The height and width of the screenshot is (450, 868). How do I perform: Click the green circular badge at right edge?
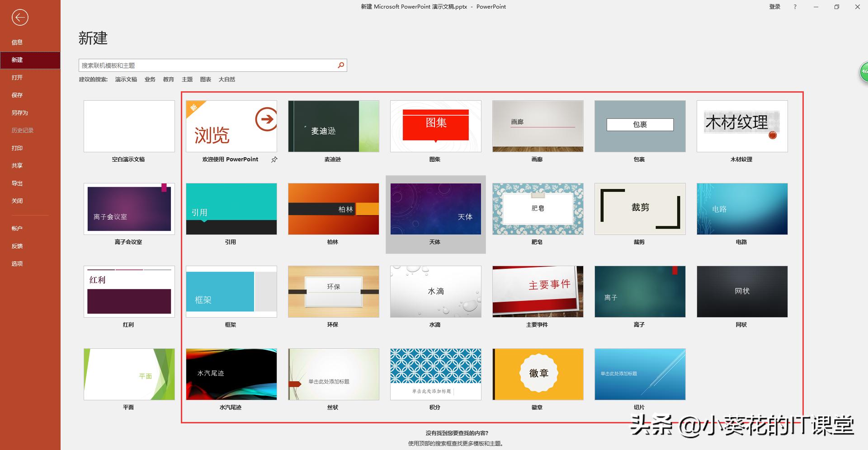(864, 71)
